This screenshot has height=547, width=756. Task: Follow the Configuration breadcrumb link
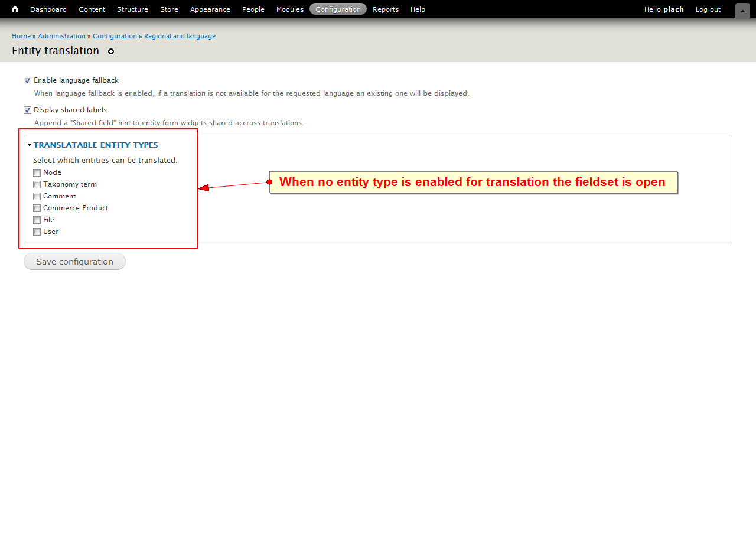pyautogui.click(x=115, y=36)
